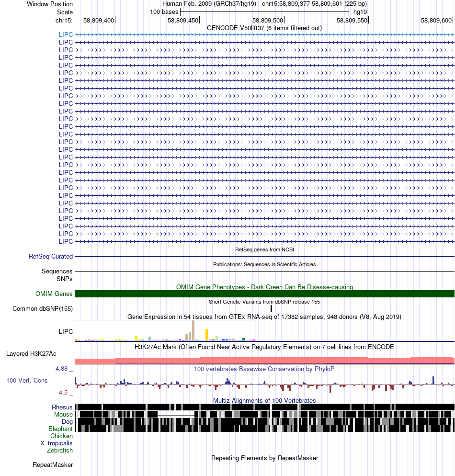Click the RepeatMasker track label

coord(53,465)
